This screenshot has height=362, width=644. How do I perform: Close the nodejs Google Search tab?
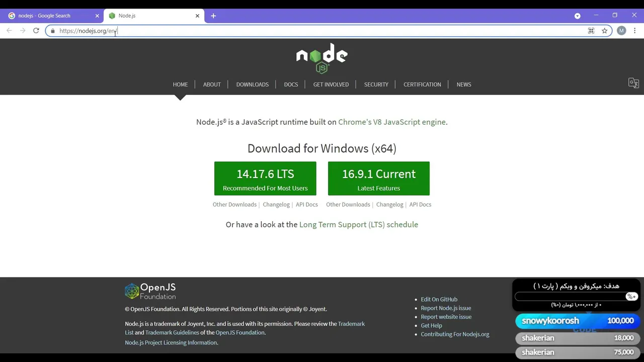(x=97, y=16)
